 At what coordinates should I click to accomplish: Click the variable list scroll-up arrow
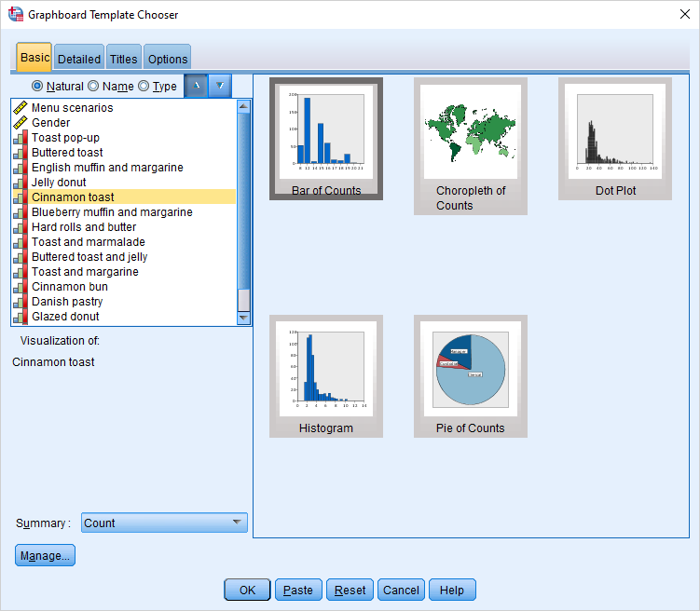point(243,106)
